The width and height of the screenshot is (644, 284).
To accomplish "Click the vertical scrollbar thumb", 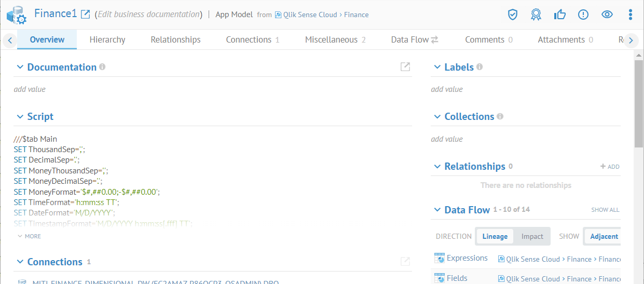I will point(639,104).
